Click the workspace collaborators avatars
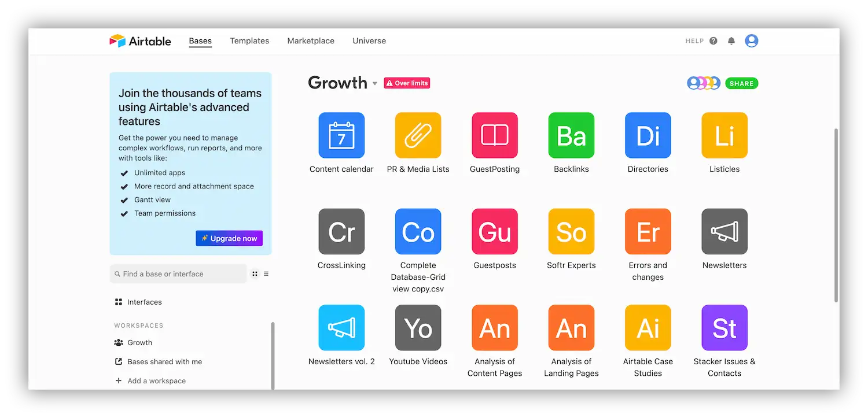The image size is (868, 418). (704, 83)
